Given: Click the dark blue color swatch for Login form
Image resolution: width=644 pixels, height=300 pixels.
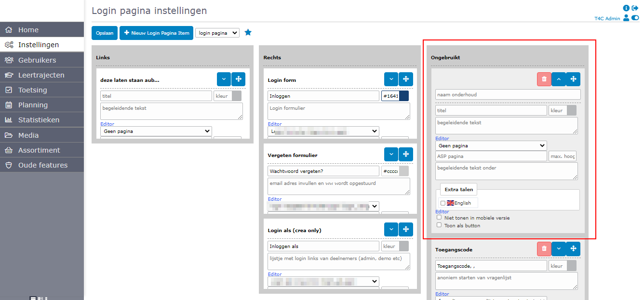Looking at the screenshot, I should pyautogui.click(x=403, y=96).
